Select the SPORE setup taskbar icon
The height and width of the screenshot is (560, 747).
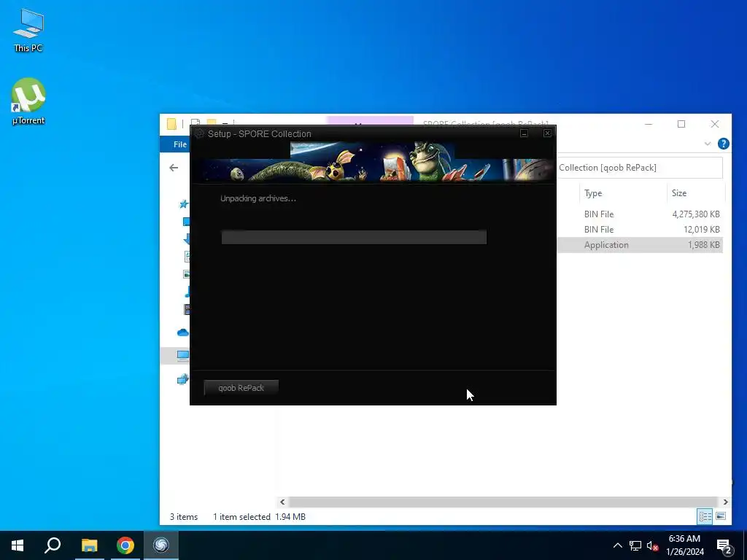161,545
